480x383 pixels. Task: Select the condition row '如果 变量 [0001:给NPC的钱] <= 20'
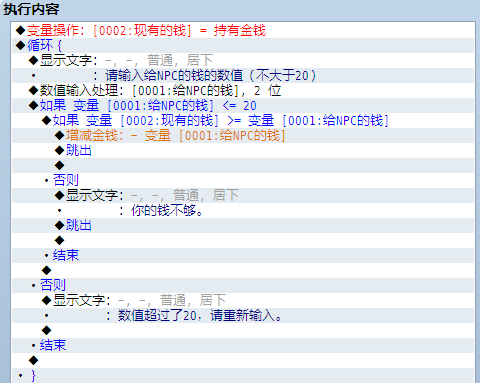[243, 105]
